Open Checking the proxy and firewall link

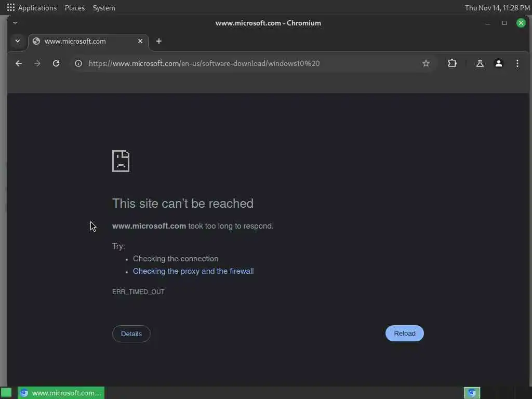(x=193, y=271)
